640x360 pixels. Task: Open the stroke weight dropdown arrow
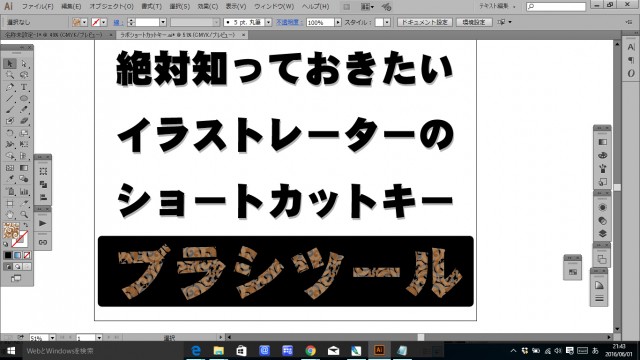coord(163,22)
